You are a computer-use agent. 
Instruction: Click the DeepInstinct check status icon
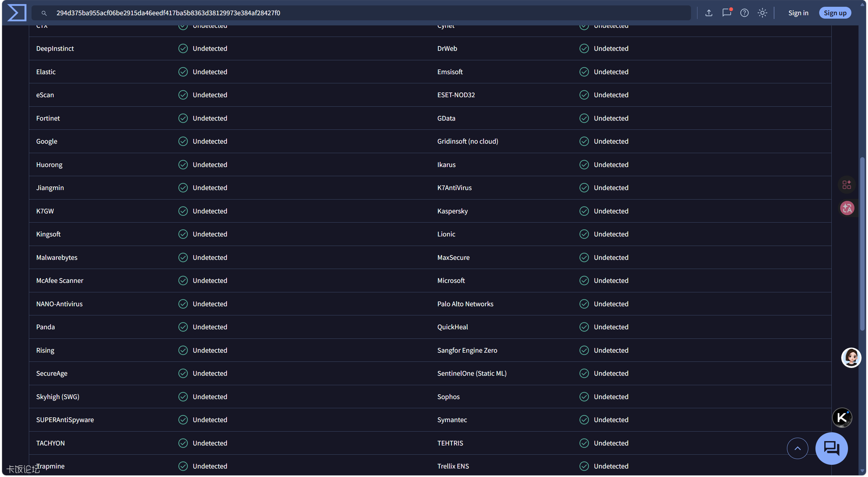click(x=183, y=48)
